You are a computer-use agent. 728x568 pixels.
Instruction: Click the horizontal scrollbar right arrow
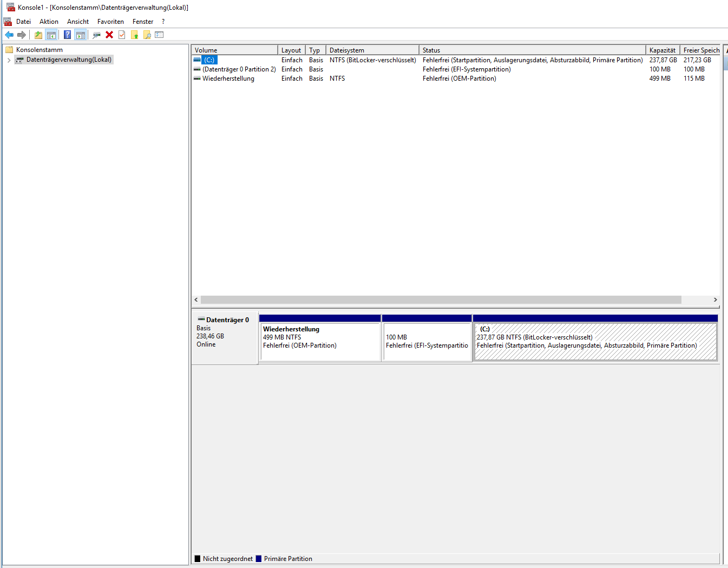pos(715,300)
